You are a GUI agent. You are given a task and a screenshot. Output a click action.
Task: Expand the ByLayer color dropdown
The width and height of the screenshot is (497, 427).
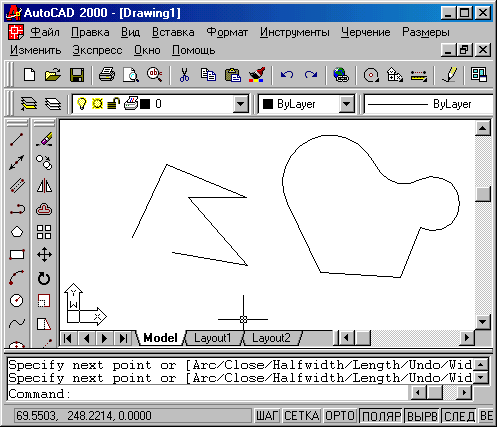346,104
